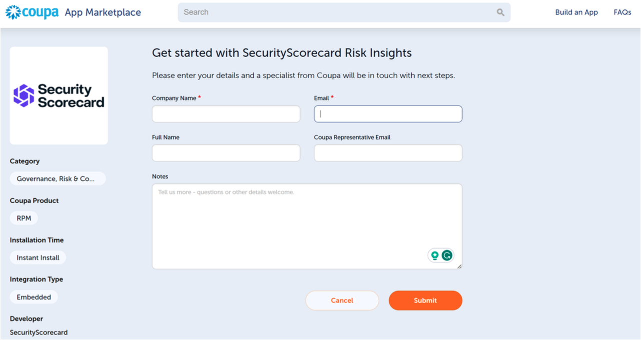Image resolution: width=644 pixels, height=343 pixels.
Task: Click the Coupa logo icon
Action: coord(14,12)
